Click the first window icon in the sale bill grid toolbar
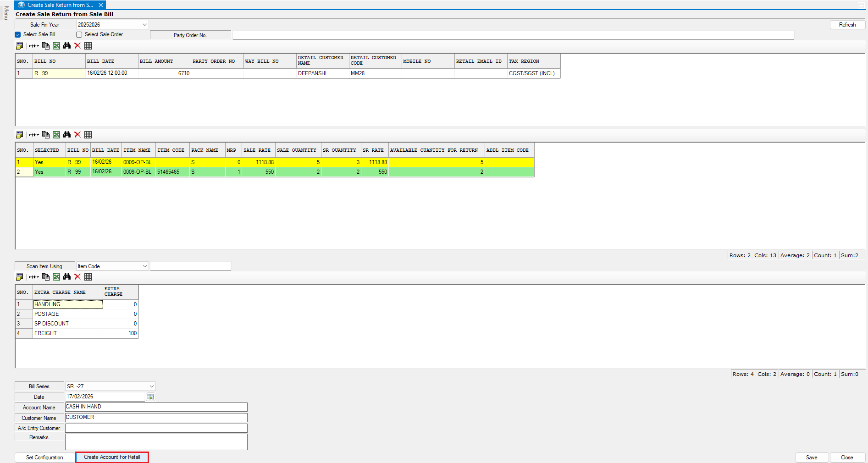 tap(19, 46)
